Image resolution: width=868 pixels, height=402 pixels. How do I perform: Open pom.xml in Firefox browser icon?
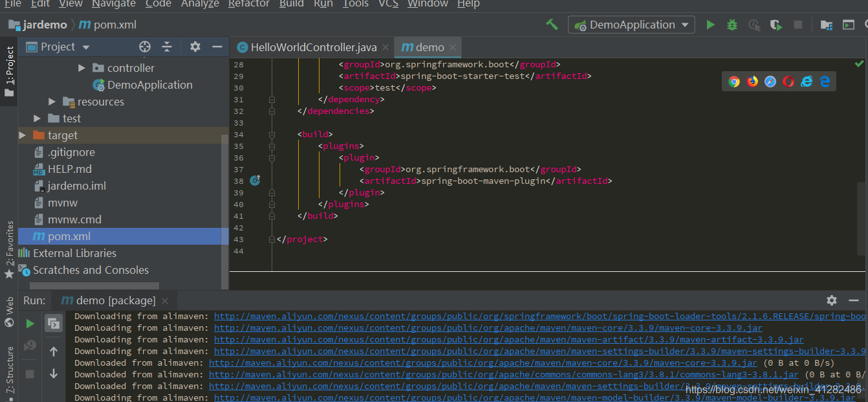tap(752, 81)
